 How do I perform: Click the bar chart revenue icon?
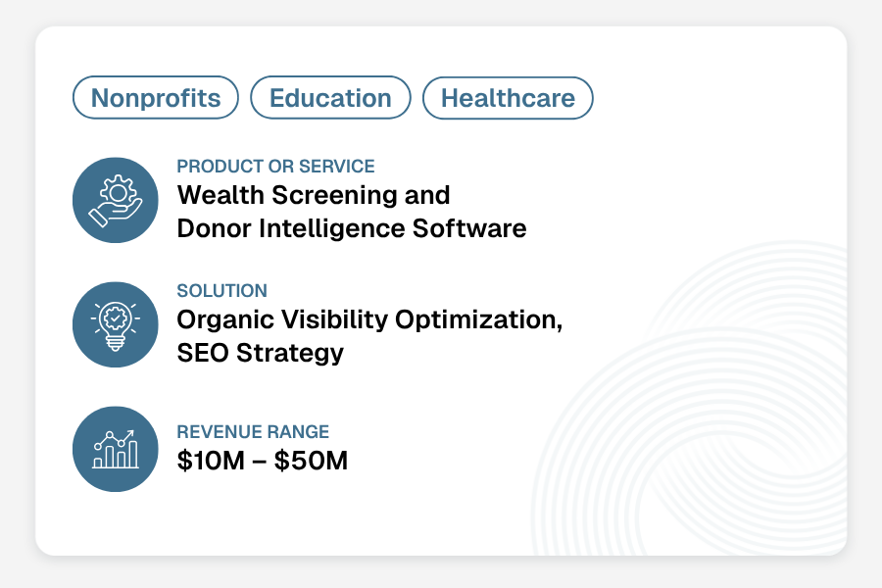pos(116,449)
